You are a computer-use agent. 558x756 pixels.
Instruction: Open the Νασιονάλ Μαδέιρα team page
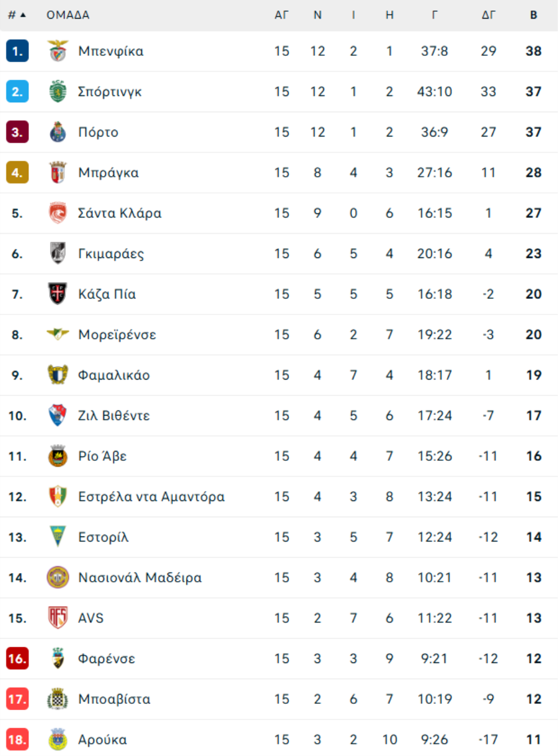pos(140,578)
